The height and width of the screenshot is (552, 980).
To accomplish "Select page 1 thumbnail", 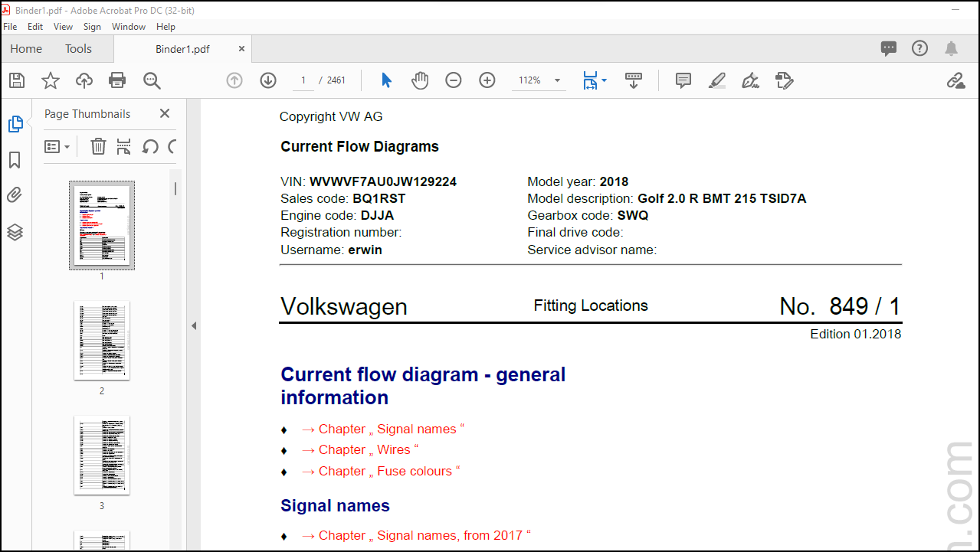I will (x=102, y=225).
